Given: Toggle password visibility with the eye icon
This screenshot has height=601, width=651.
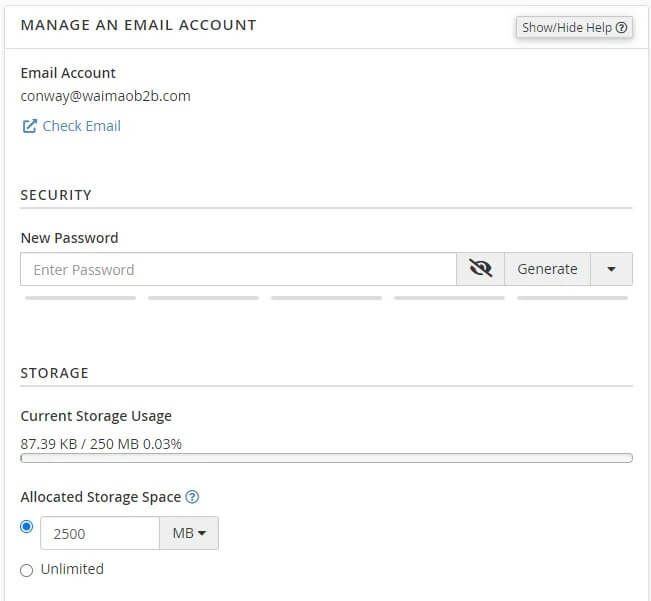Looking at the screenshot, I should coord(481,269).
